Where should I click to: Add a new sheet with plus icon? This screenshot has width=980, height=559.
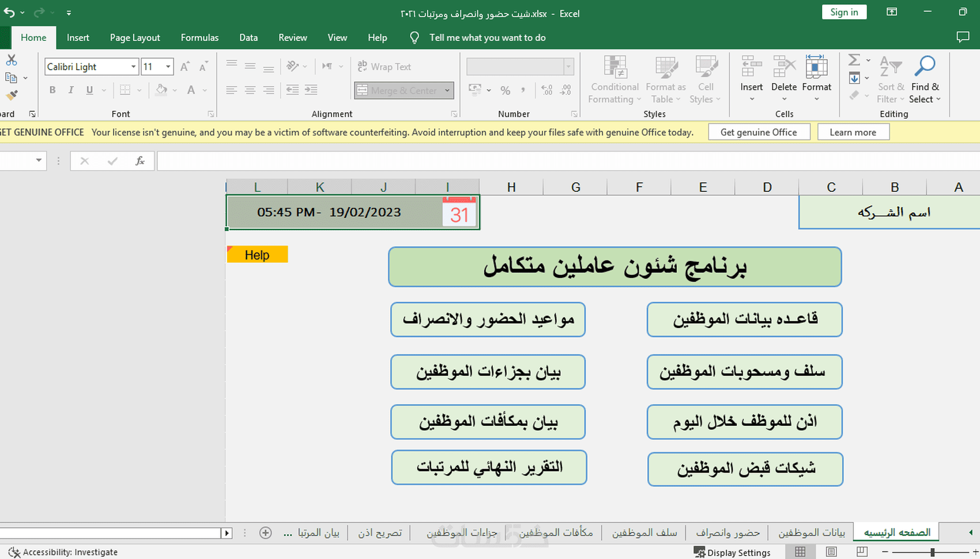click(x=265, y=533)
